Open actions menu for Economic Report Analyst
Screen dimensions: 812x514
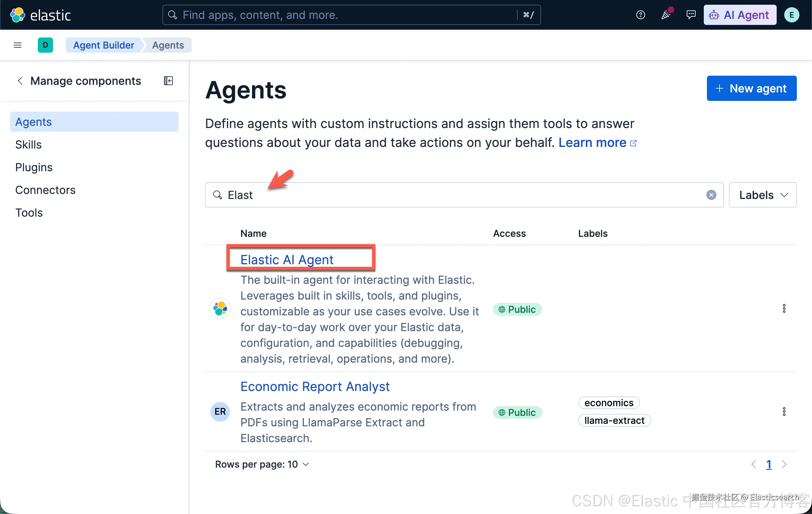point(784,412)
